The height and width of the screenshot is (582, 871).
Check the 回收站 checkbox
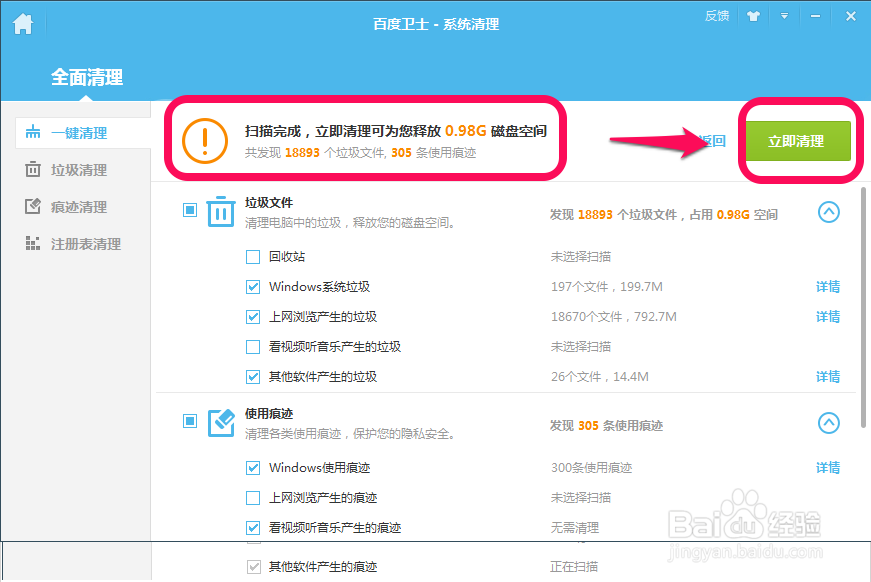253,257
